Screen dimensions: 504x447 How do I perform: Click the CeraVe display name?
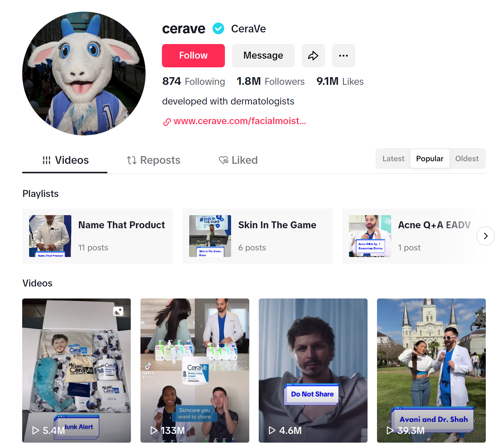pyautogui.click(x=249, y=29)
